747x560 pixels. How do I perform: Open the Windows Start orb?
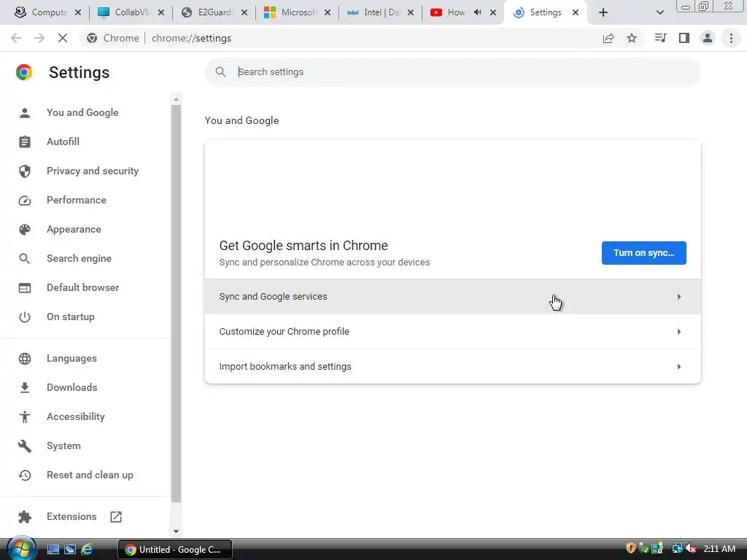22,548
